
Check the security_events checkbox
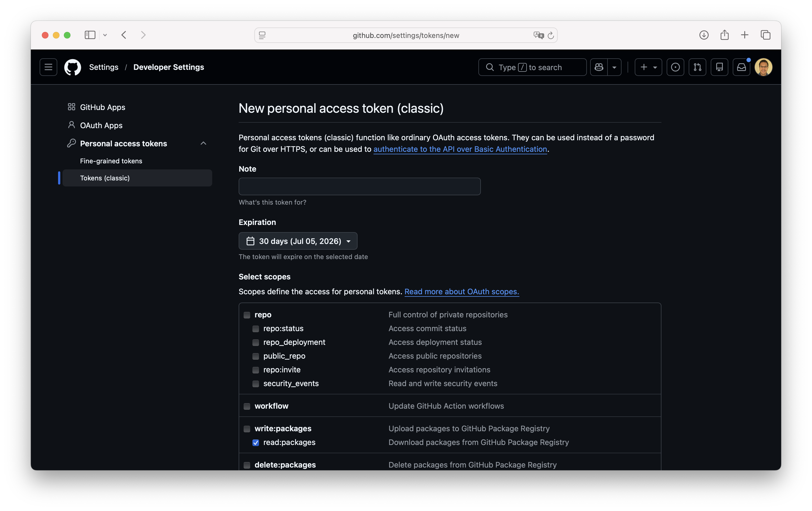tap(256, 384)
